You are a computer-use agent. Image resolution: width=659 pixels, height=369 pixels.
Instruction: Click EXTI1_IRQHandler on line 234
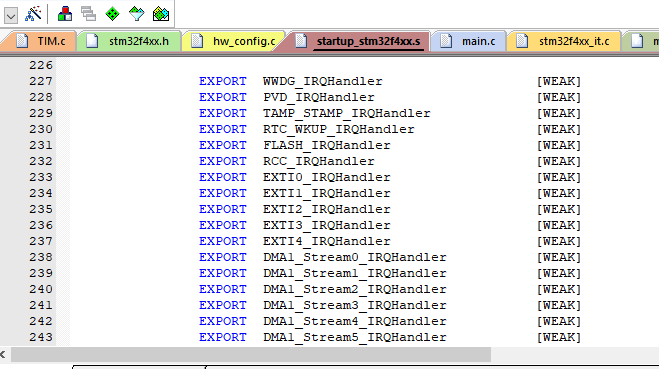(327, 193)
